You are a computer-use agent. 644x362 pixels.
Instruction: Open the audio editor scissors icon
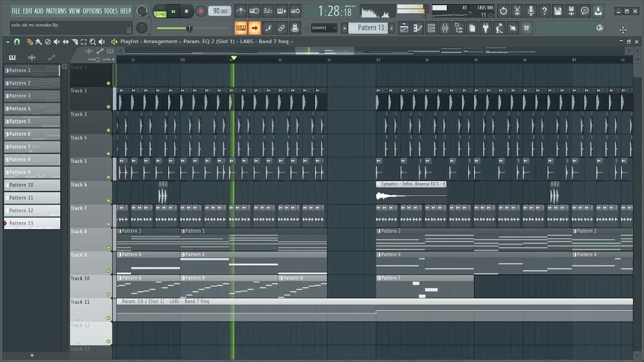click(517, 11)
